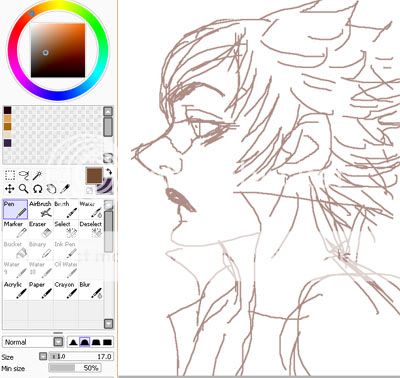Image resolution: width=400 pixels, height=378 pixels.
Task: Click the Min size slider bar
Action: pyautogui.click(x=75, y=368)
